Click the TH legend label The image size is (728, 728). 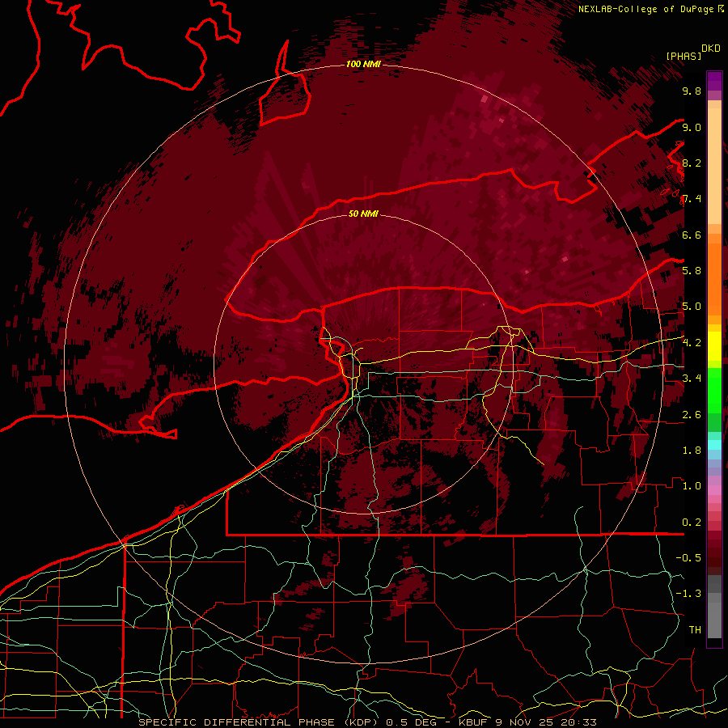pyautogui.click(x=695, y=630)
